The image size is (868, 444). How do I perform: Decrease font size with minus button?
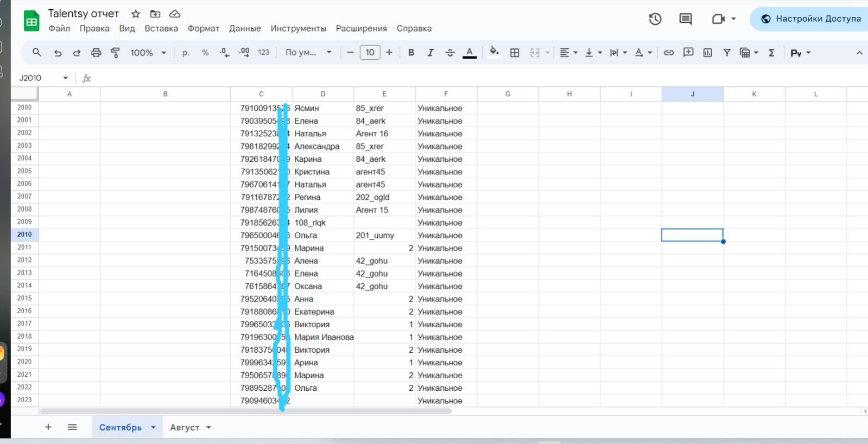pos(350,53)
